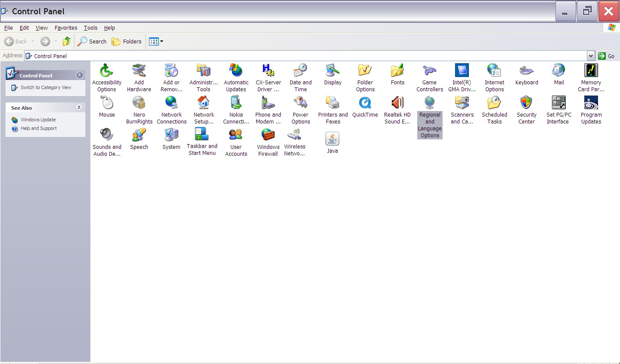Open the Java control panel icon
620x364 pixels.
coord(332,139)
